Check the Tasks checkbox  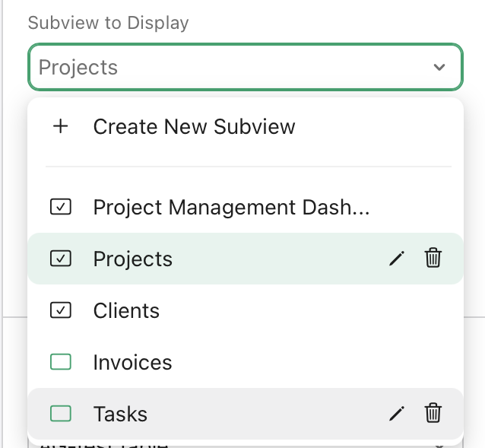(x=61, y=414)
